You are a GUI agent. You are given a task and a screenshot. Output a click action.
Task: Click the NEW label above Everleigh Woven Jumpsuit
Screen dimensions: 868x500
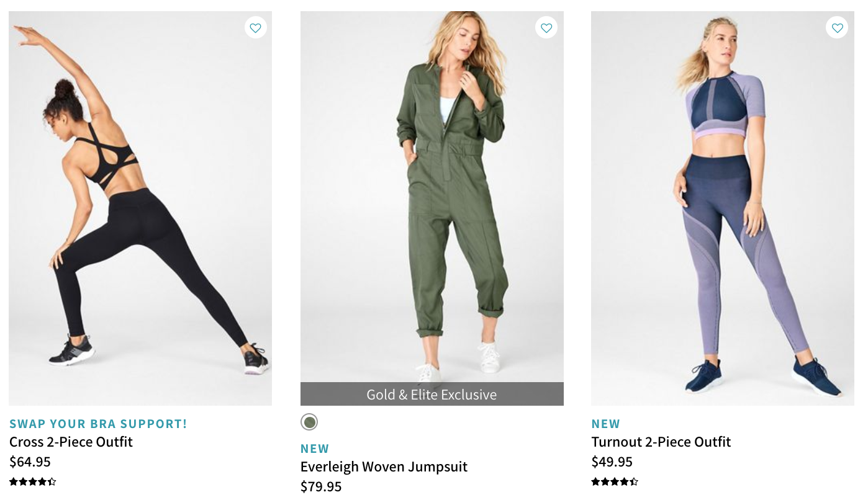point(315,448)
